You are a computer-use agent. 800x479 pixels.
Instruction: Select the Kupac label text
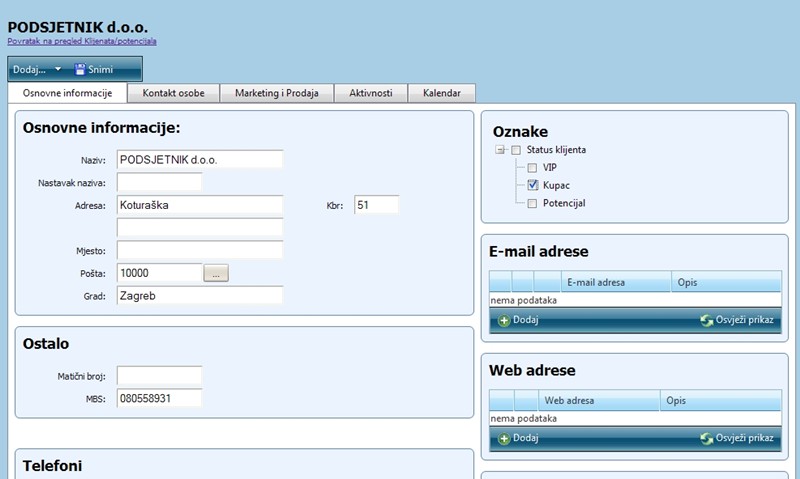click(x=556, y=186)
